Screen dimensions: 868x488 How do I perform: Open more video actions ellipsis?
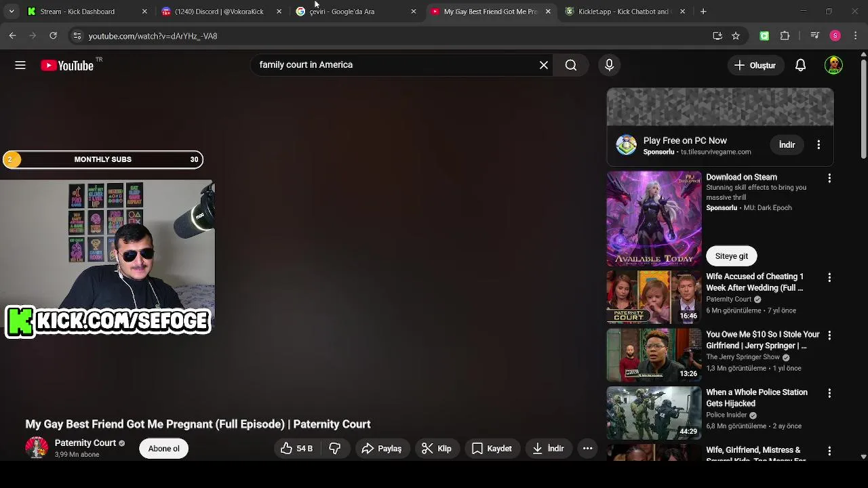tap(588, 449)
